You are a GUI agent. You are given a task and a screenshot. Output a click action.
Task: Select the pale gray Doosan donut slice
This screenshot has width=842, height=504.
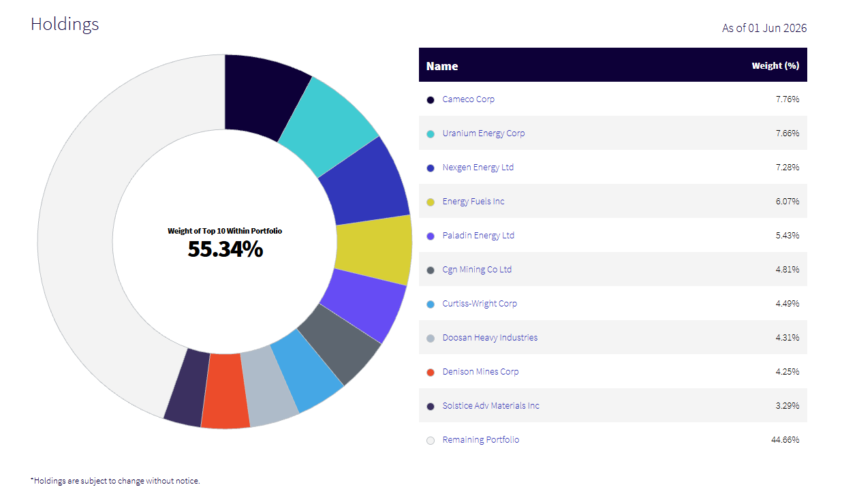click(269, 385)
